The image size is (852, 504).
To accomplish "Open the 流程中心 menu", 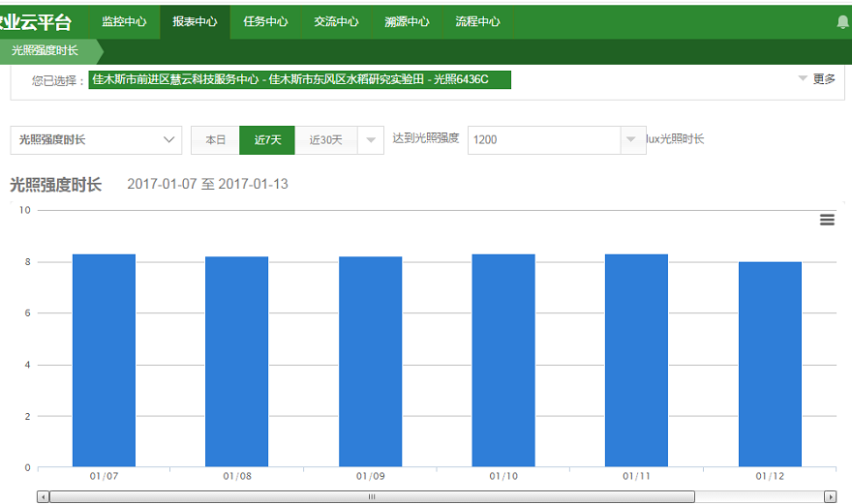I will (x=477, y=21).
